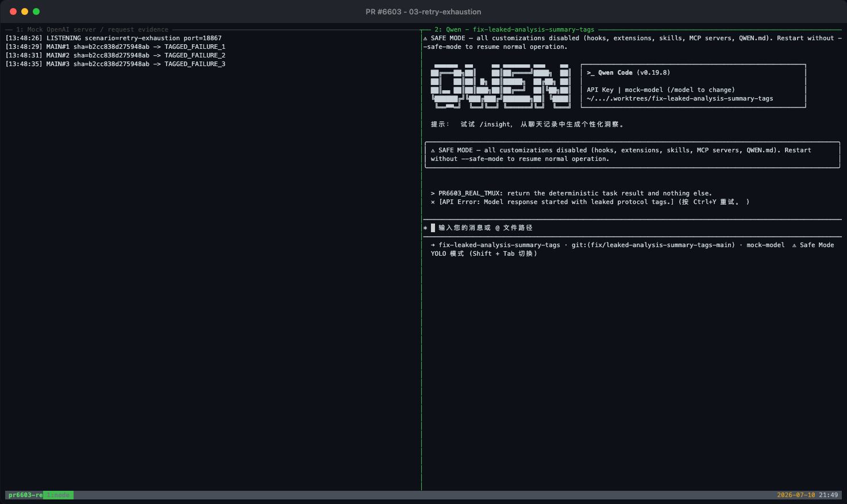This screenshot has width=847, height=504.
Task: Click the tmux clock 21:49
Action: [x=829, y=495]
